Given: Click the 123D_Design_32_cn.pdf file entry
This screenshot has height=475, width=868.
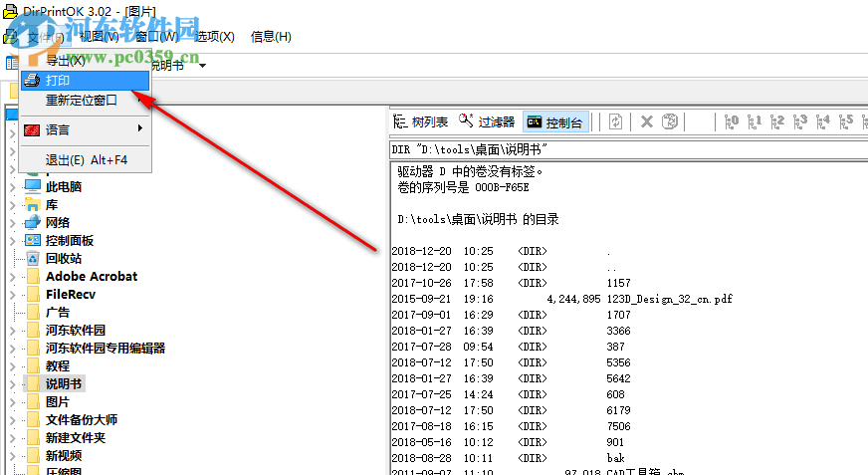Looking at the screenshot, I should [669, 299].
